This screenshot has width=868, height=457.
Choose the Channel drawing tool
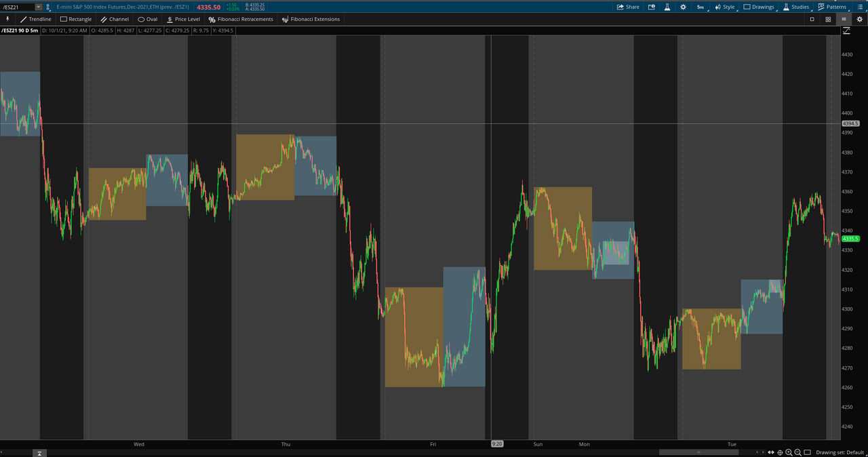point(114,19)
